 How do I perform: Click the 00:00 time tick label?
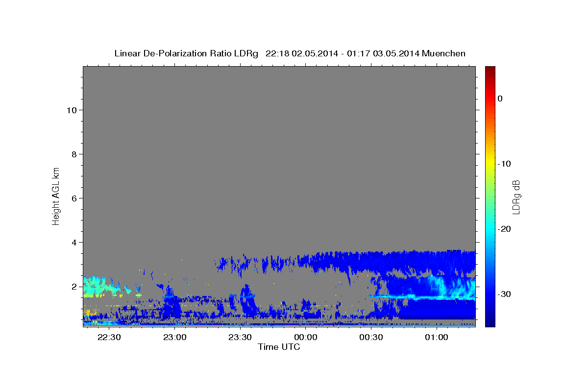[305, 337]
